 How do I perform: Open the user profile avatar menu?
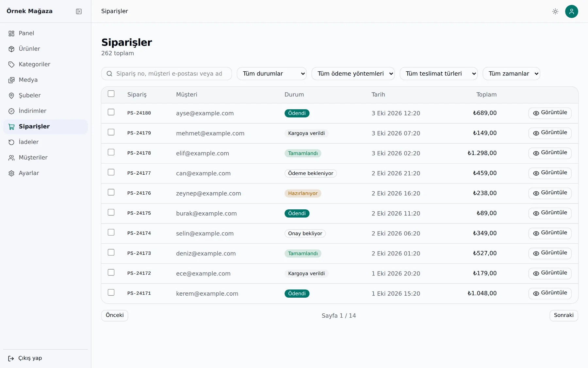572,11
